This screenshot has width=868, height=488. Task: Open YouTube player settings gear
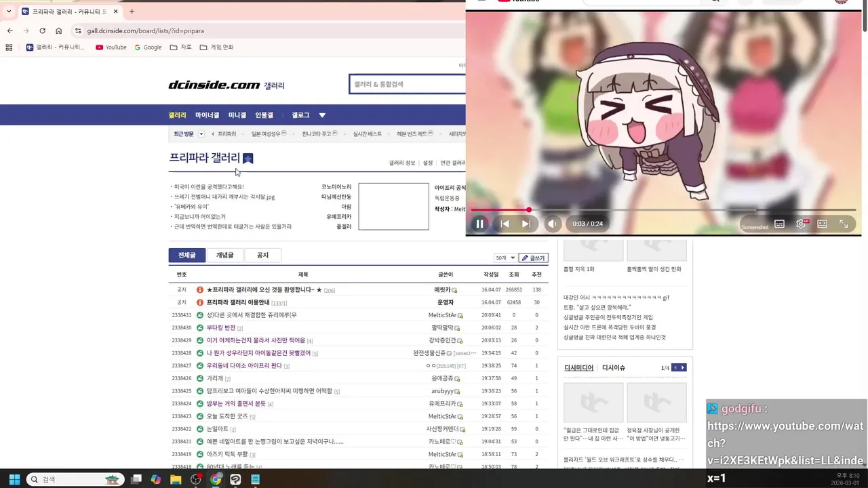coord(801,224)
